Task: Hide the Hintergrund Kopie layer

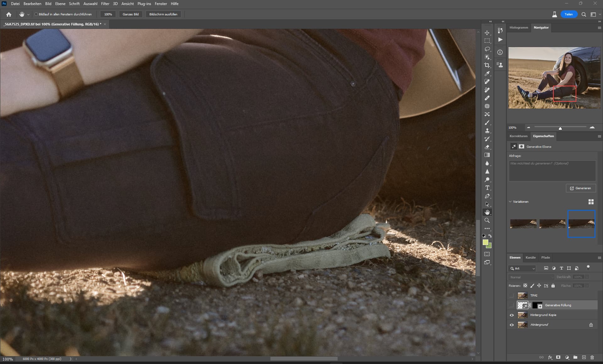Action: [512, 315]
